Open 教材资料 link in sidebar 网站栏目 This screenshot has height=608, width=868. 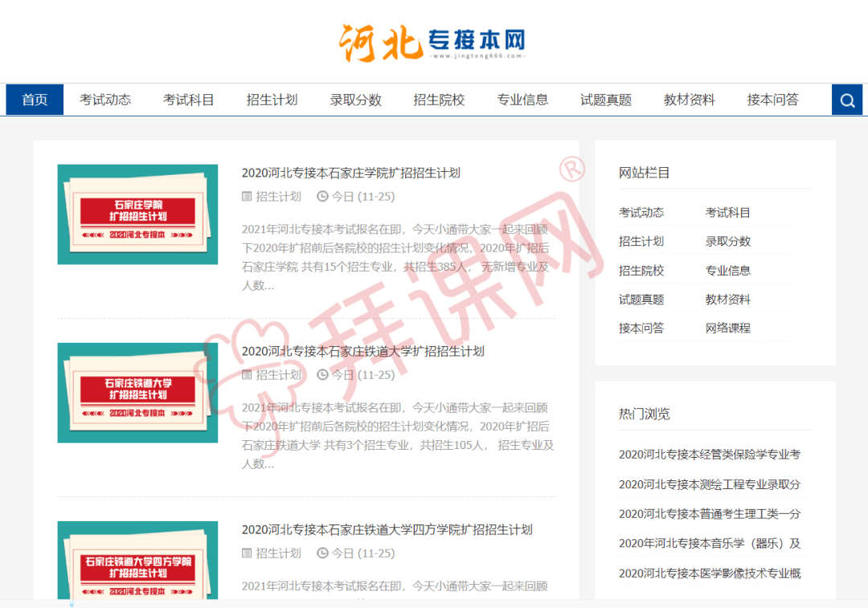point(727,300)
